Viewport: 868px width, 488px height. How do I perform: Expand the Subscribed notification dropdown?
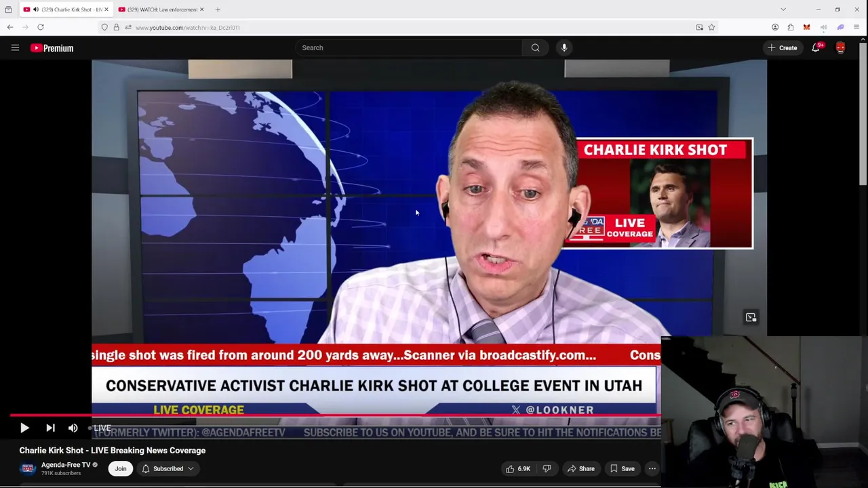point(167,468)
